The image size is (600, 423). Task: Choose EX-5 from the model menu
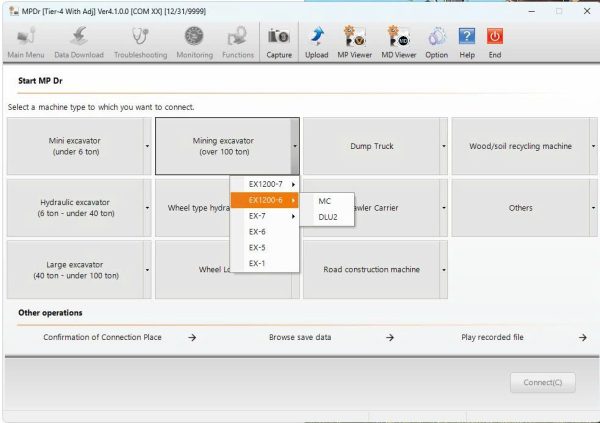coord(264,248)
